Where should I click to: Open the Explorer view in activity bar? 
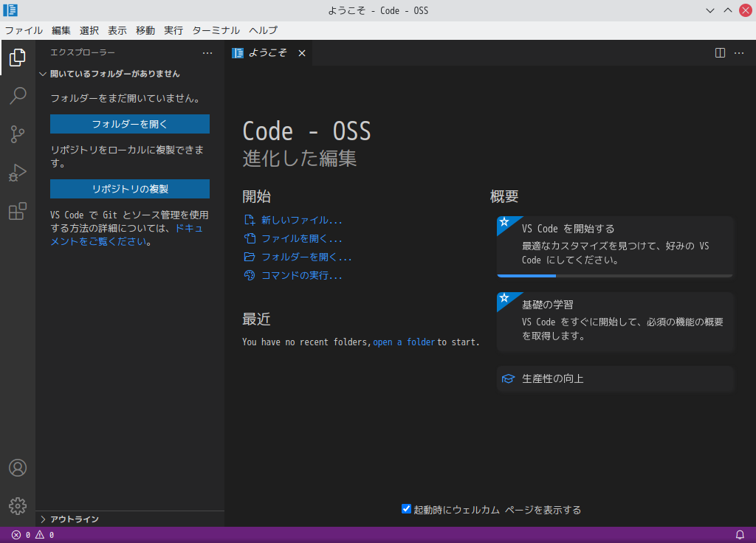pos(18,58)
